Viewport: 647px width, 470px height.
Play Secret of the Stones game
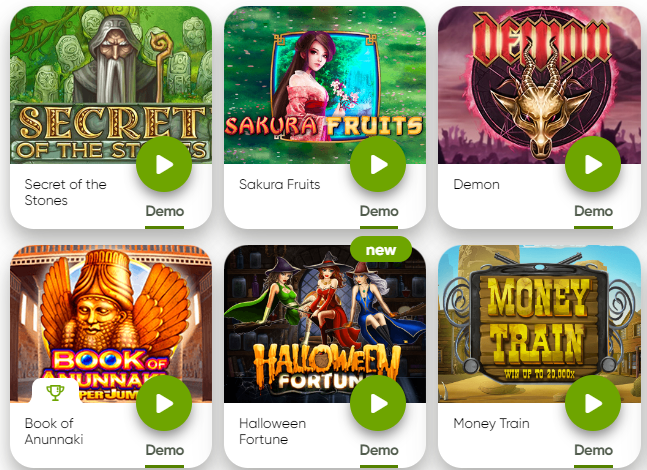click(164, 164)
